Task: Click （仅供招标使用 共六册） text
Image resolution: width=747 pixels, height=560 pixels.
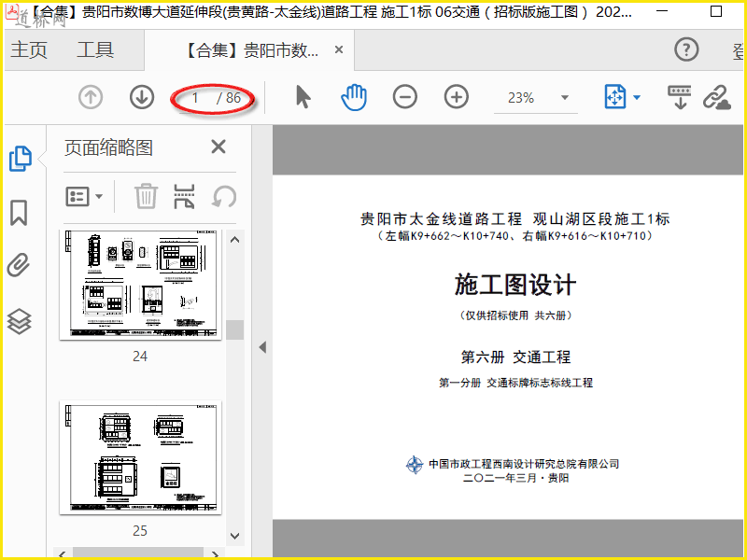Action: 515,315
